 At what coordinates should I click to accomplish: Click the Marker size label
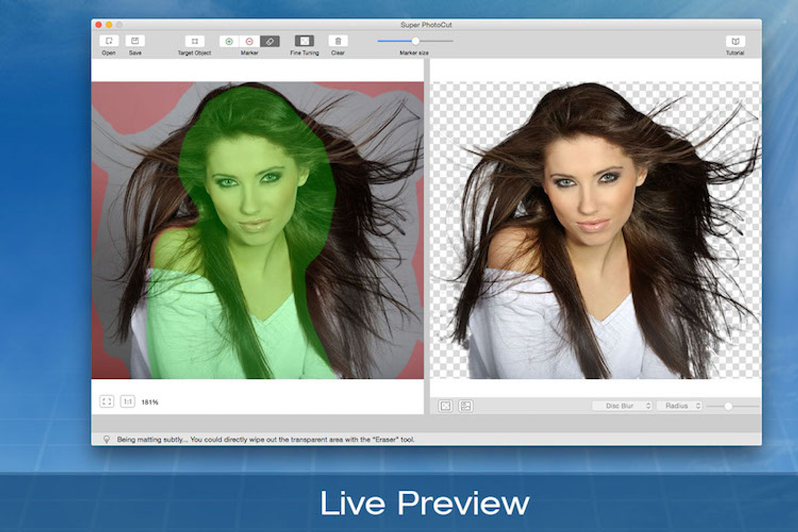coord(414,53)
